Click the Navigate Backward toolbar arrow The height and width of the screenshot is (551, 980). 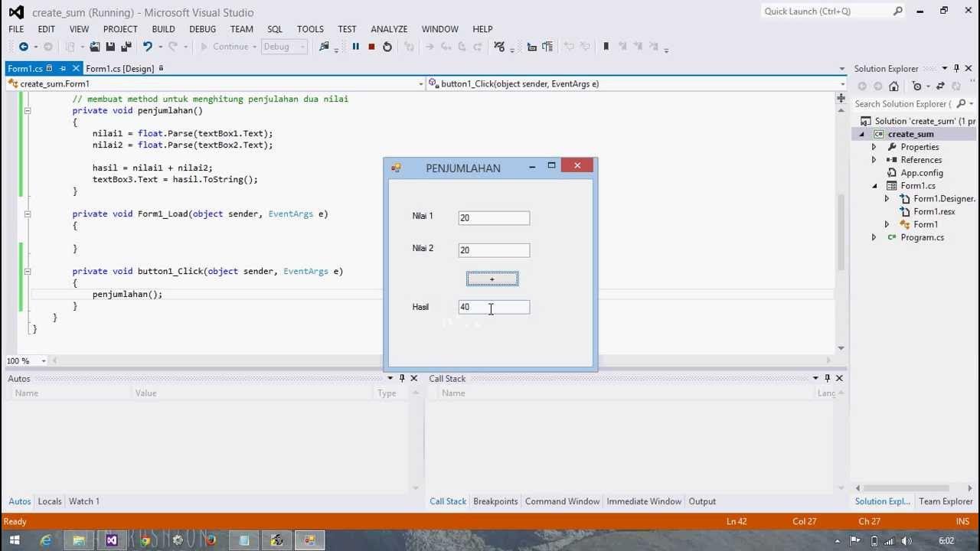coord(23,47)
